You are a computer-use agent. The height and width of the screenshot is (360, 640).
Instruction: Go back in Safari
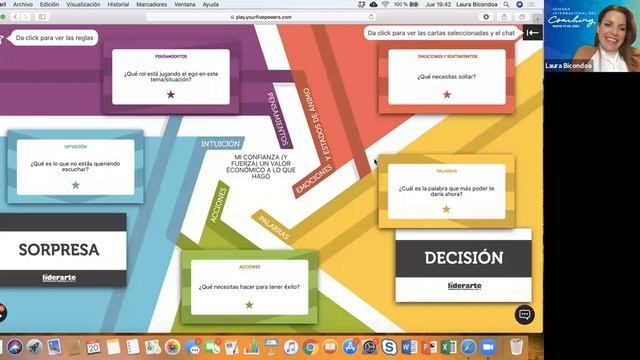point(16,17)
